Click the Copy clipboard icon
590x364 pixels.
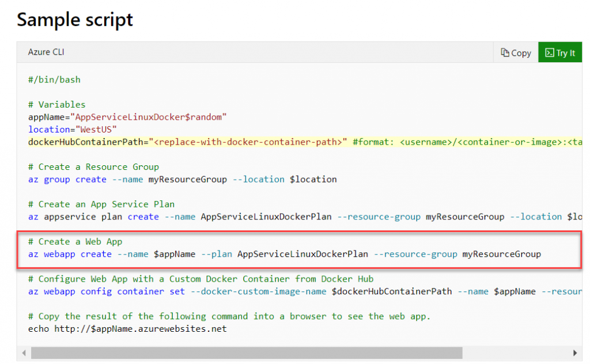505,52
